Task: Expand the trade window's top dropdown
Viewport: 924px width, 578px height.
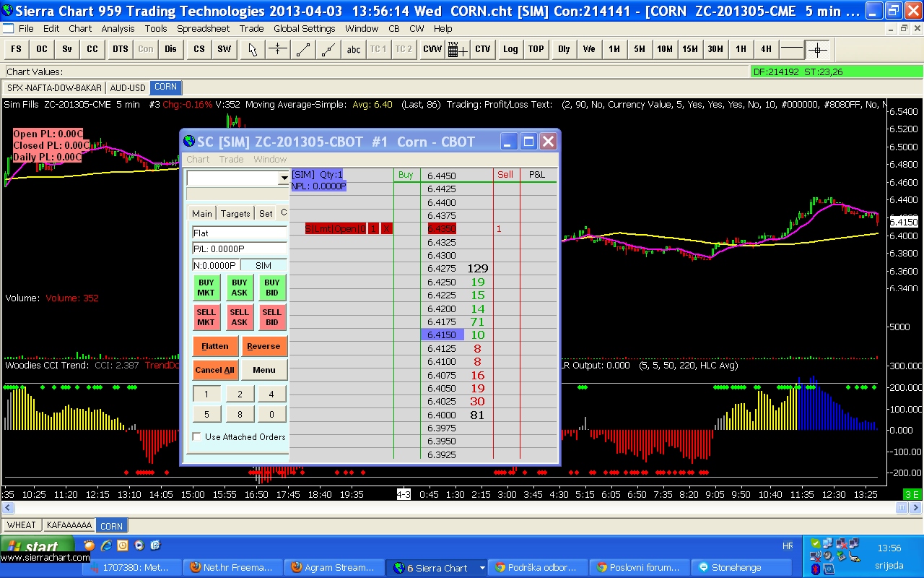Action: [x=284, y=178]
